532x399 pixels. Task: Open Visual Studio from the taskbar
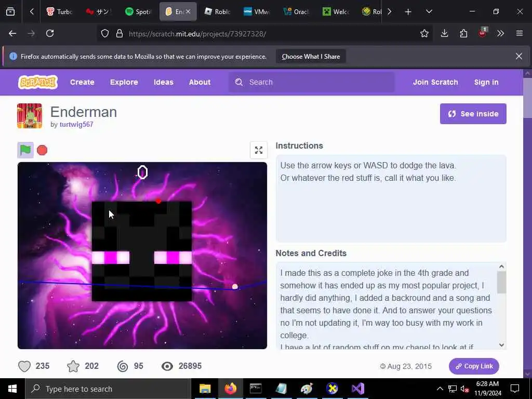coord(357,389)
